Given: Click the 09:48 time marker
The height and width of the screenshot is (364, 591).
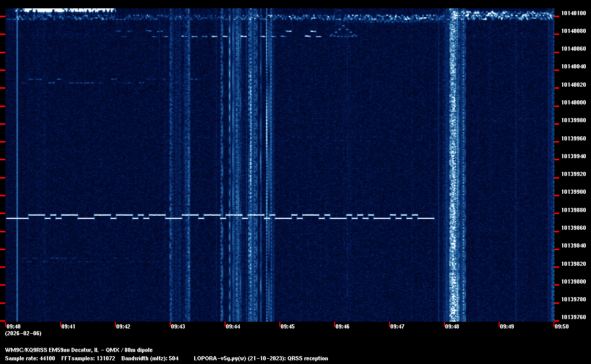Looking at the screenshot, I should (x=452, y=326).
